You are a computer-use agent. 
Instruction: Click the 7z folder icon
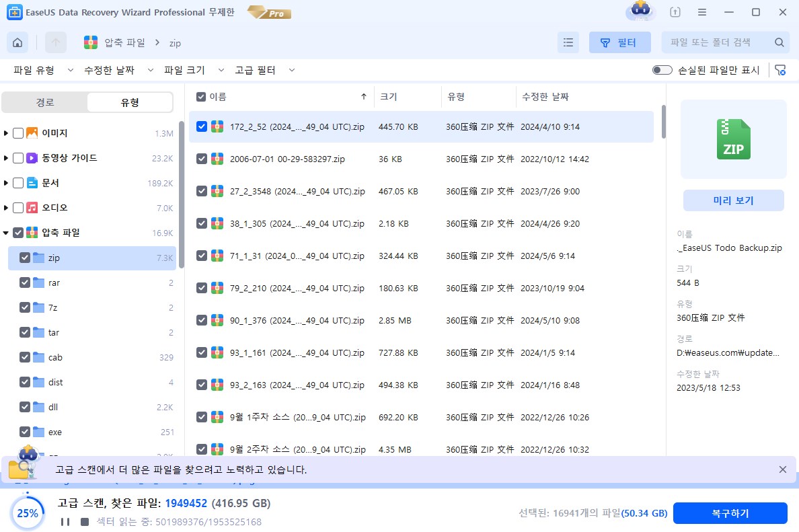(39, 308)
